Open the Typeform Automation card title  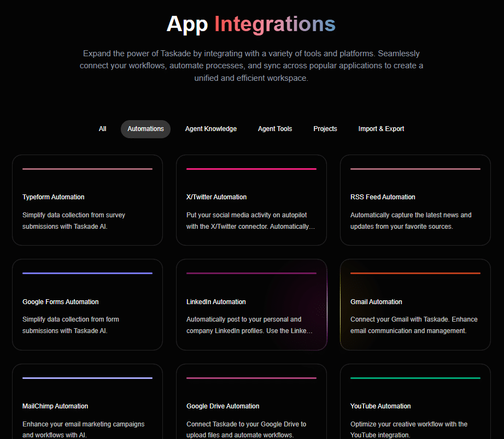tap(54, 197)
